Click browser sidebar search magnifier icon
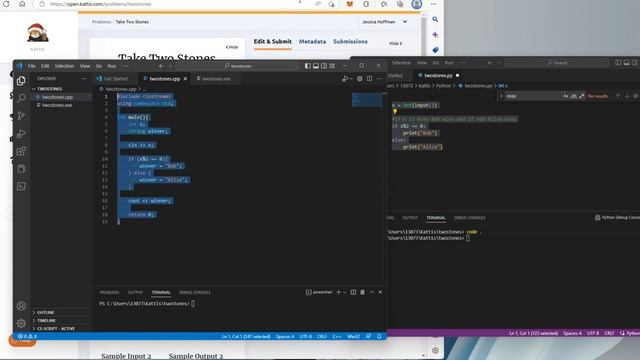The width and height of the screenshot is (640, 360). click(x=436, y=19)
